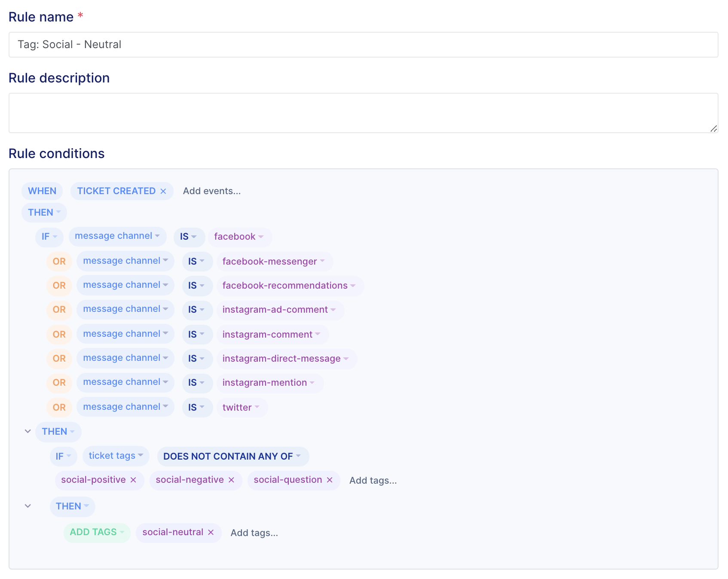Open the DOES NOT CONTAIN ANY OF dropdown
This screenshot has height=579, width=728.
233,457
